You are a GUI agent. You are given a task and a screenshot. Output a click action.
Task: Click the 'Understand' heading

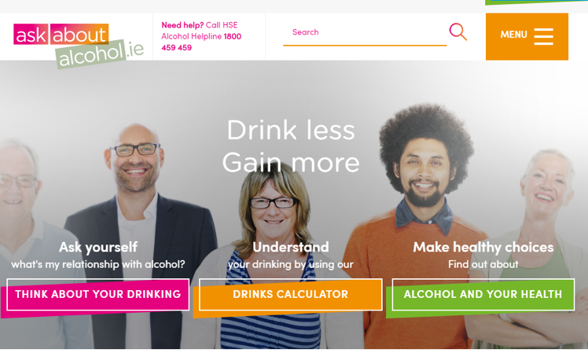(x=291, y=247)
